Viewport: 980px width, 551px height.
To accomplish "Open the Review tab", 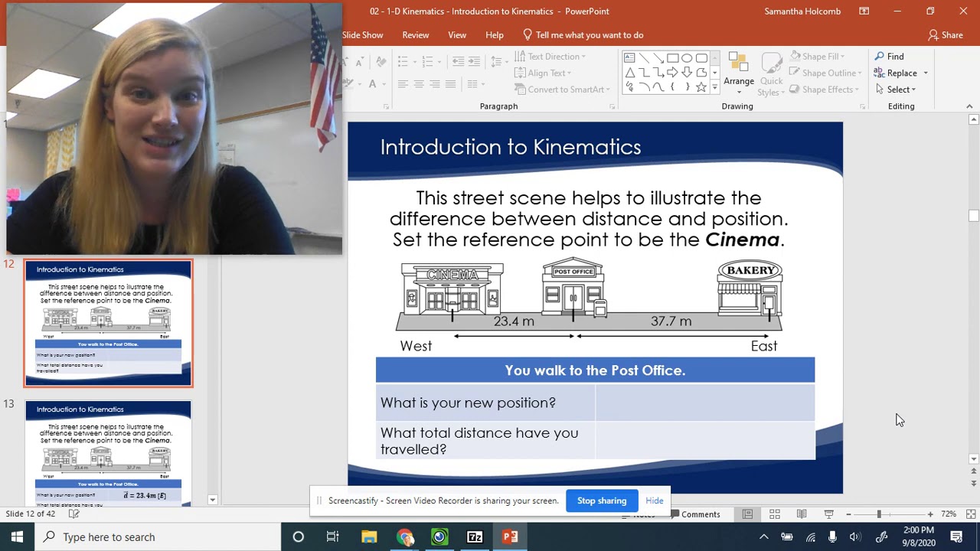I will 416,35.
